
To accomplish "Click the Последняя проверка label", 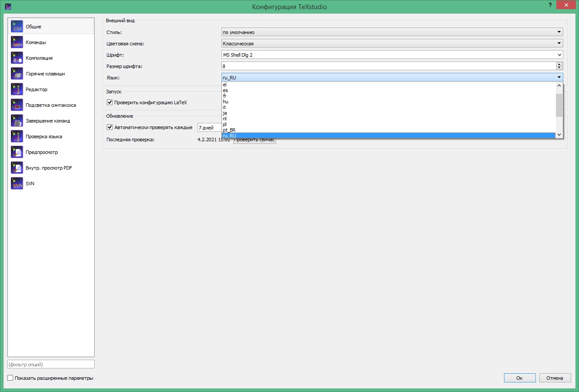I will [130, 140].
